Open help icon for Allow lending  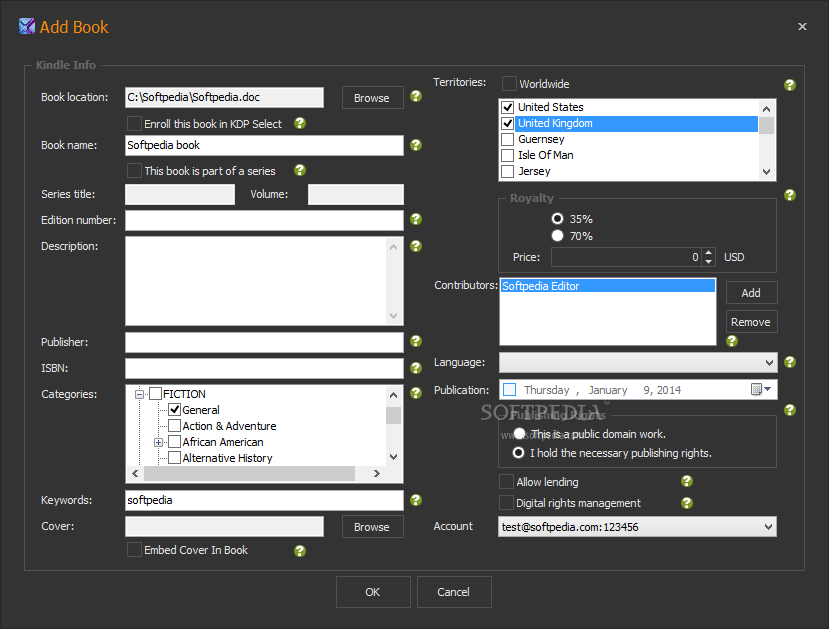click(687, 481)
